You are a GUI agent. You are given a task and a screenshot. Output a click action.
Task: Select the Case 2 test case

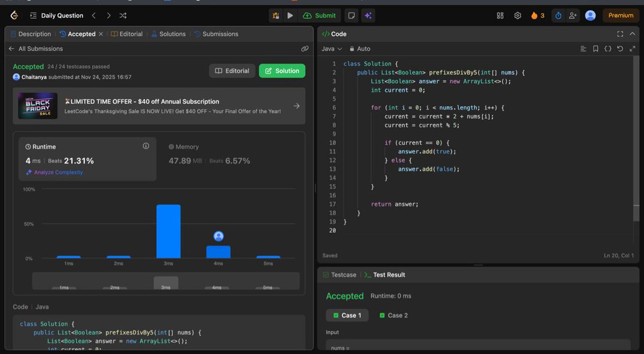point(393,315)
